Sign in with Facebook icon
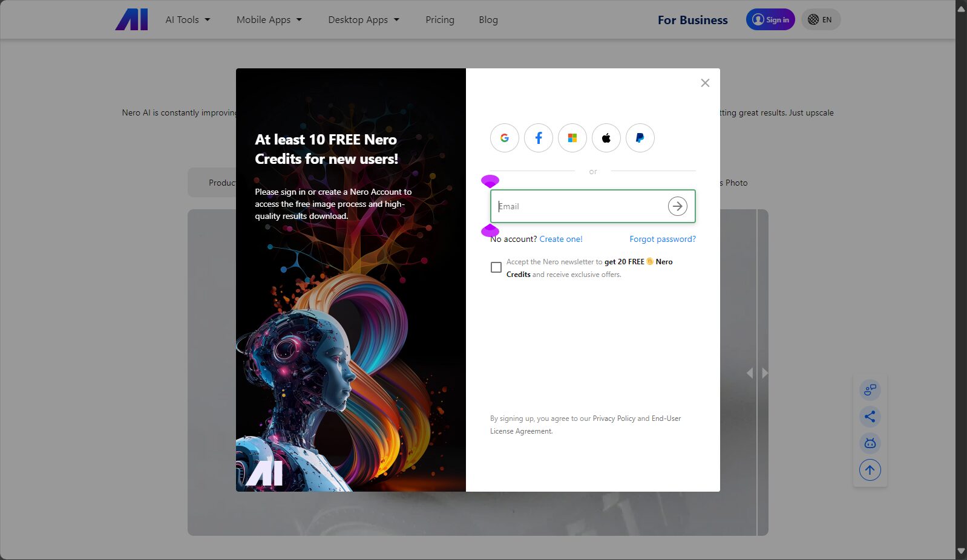The width and height of the screenshot is (967, 560). point(539,138)
